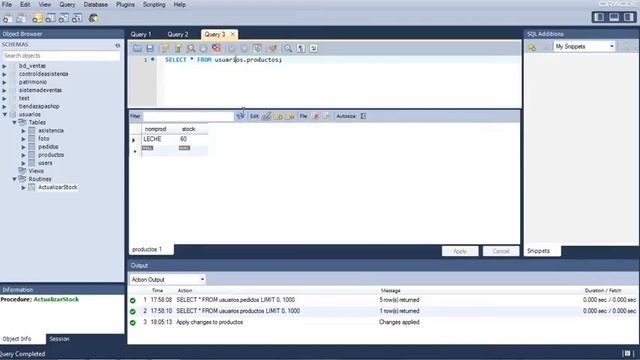The width and height of the screenshot is (640, 360).
Task: Click the reconnect to DBMS icon
Action: [x=93, y=18]
